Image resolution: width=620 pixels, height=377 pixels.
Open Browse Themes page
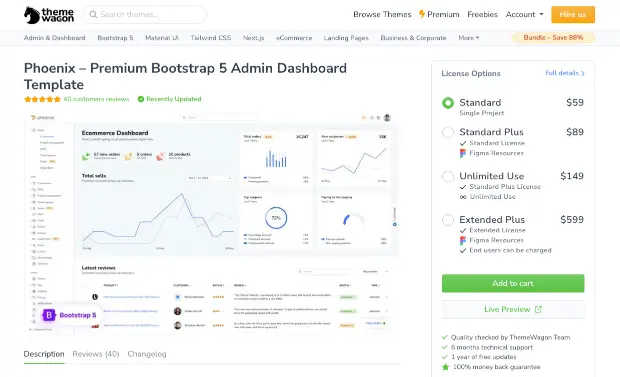[382, 15]
